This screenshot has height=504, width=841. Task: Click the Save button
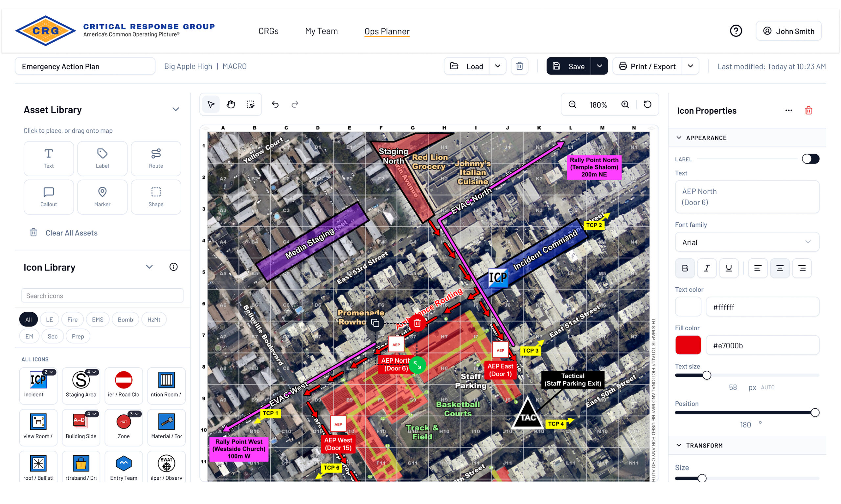[x=569, y=66]
